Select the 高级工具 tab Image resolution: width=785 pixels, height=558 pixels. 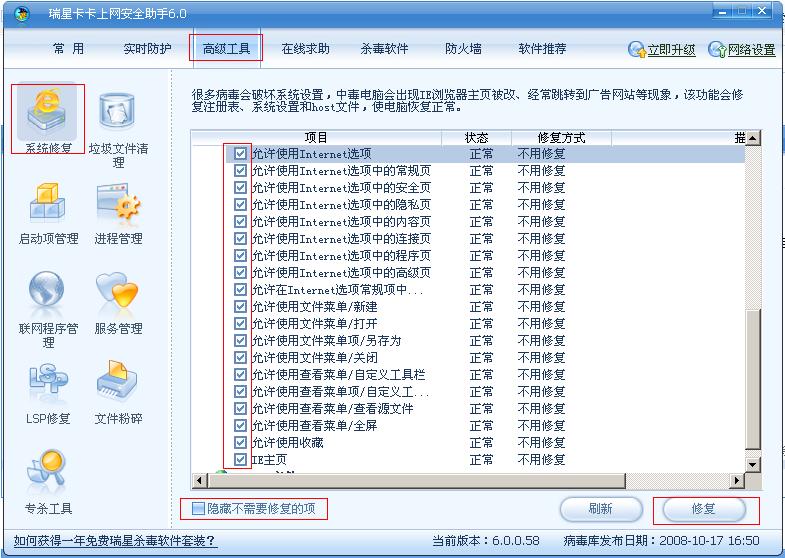click(226, 49)
